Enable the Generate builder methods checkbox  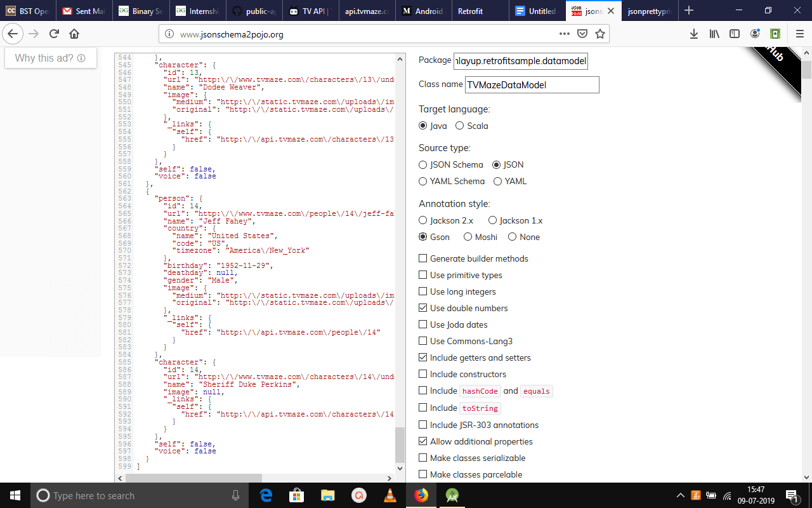pos(423,258)
